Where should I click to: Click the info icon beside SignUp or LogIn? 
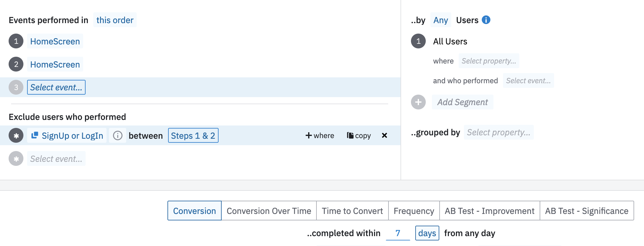coord(118,136)
